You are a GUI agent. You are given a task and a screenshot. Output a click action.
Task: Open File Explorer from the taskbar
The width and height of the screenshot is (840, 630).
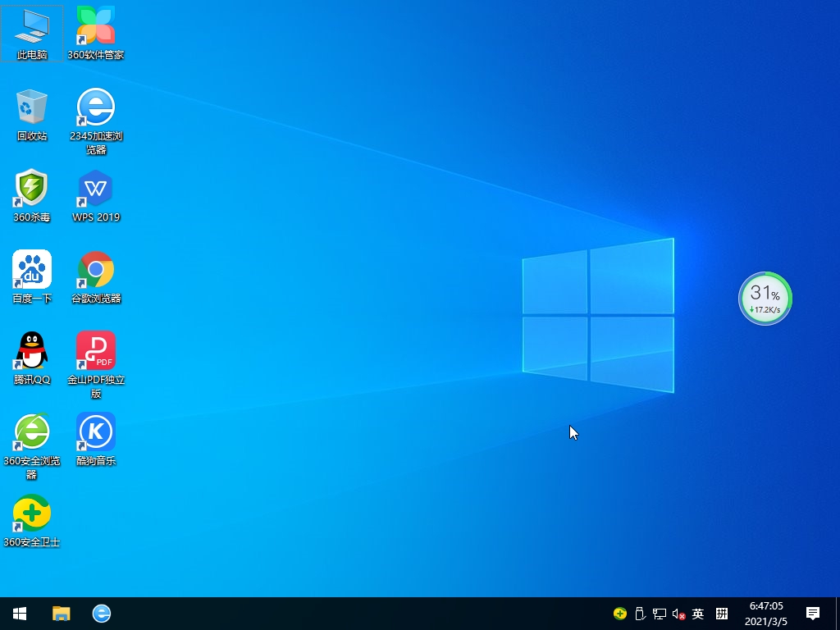pos(62,614)
